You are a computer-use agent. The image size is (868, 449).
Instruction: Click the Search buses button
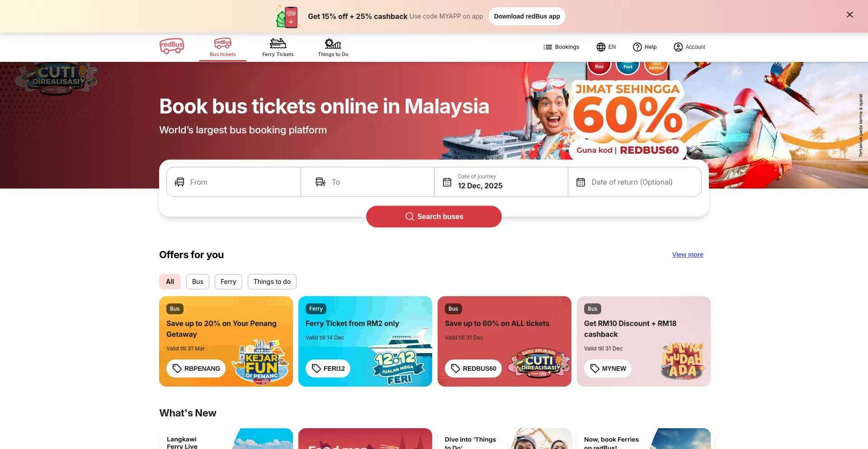[x=434, y=217]
